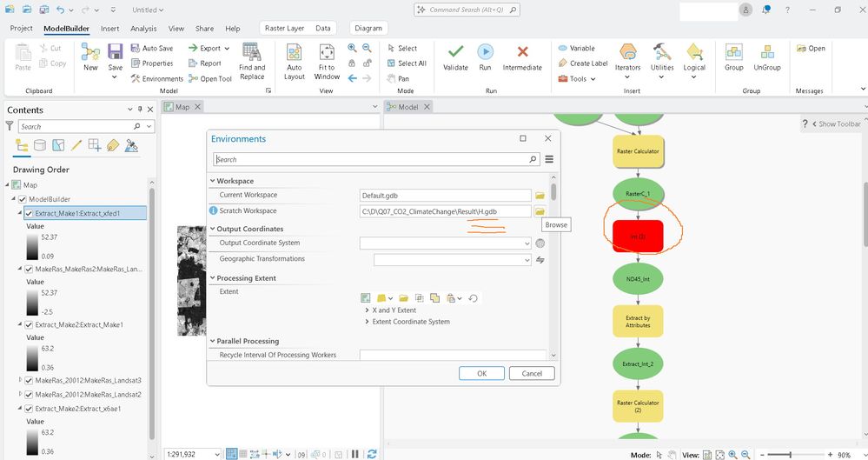Browse for Scratch Workspace folder
The height and width of the screenshot is (460, 868).
tap(540, 211)
